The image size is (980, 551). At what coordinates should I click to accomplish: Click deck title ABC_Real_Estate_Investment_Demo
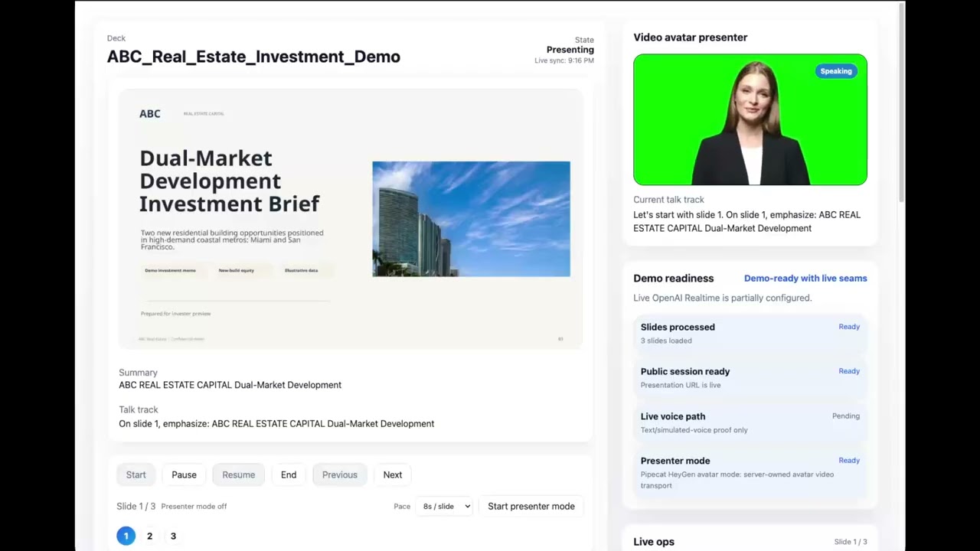click(x=253, y=57)
